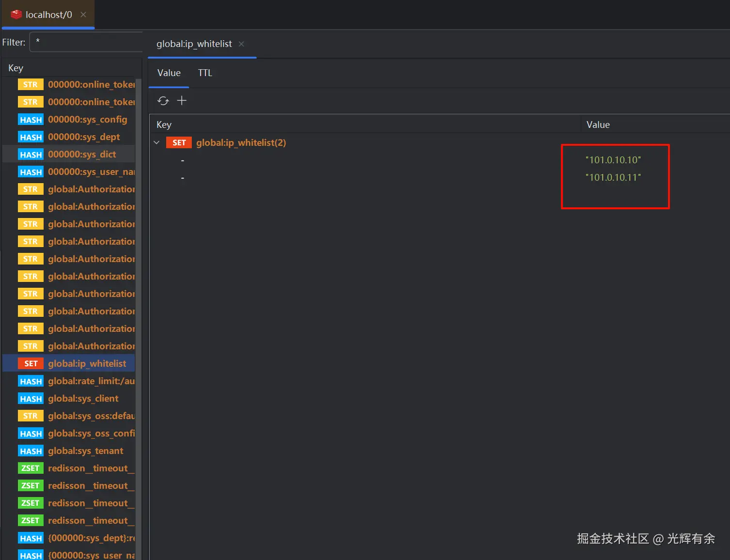Select the localhost/0 connection tab
Screen dimensions: 730x560
[x=48, y=15]
